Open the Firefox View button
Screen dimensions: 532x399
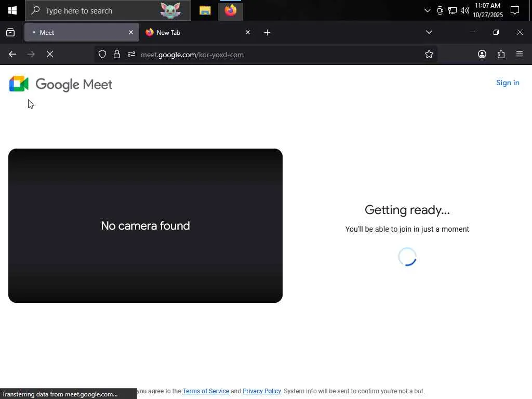coord(10,32)
